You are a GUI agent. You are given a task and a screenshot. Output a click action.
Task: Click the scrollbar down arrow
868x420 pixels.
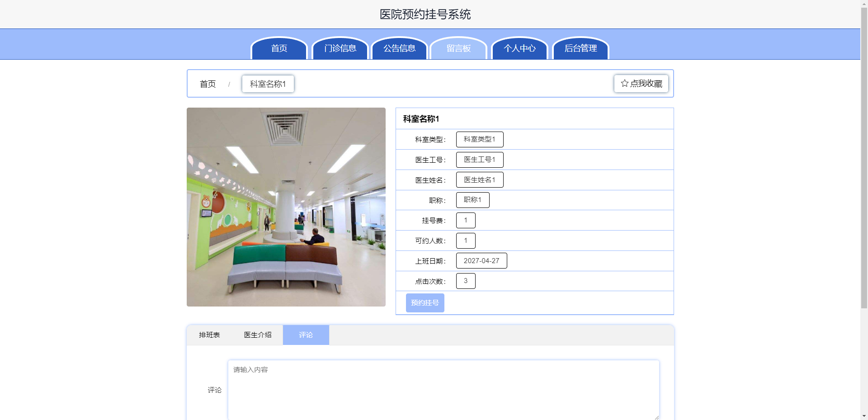(864, 416)
